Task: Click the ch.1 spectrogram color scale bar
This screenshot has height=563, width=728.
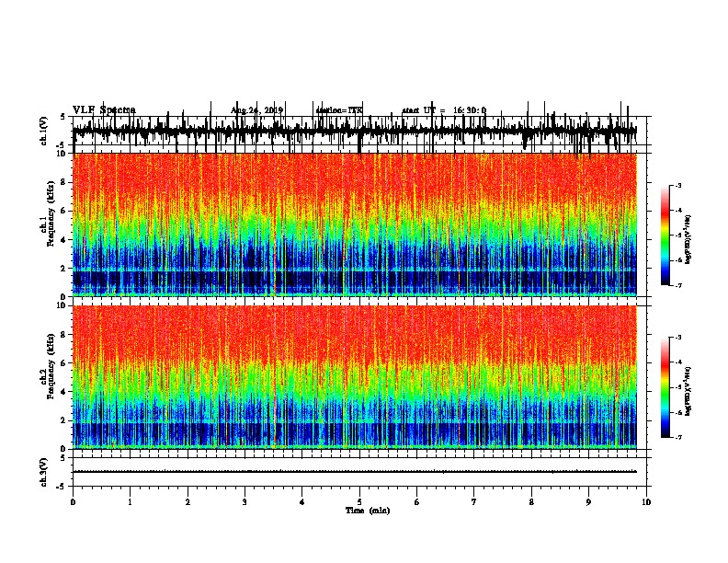Action: click(x=665, y=236)
